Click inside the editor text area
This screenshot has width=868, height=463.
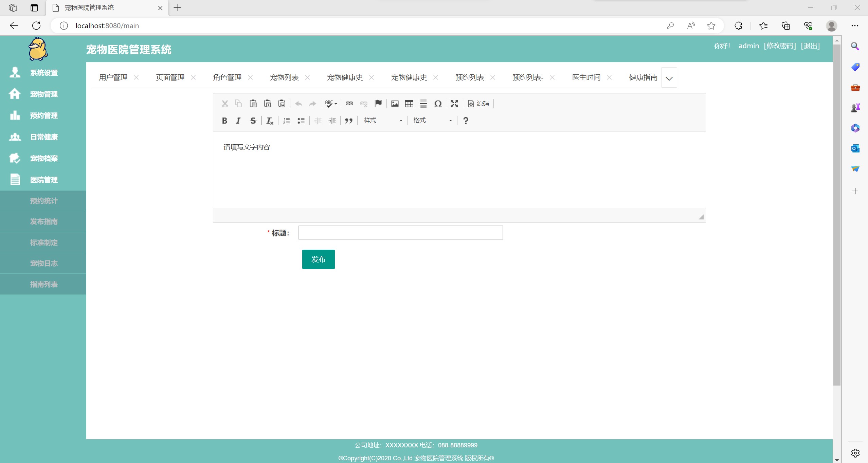point(459,170)
